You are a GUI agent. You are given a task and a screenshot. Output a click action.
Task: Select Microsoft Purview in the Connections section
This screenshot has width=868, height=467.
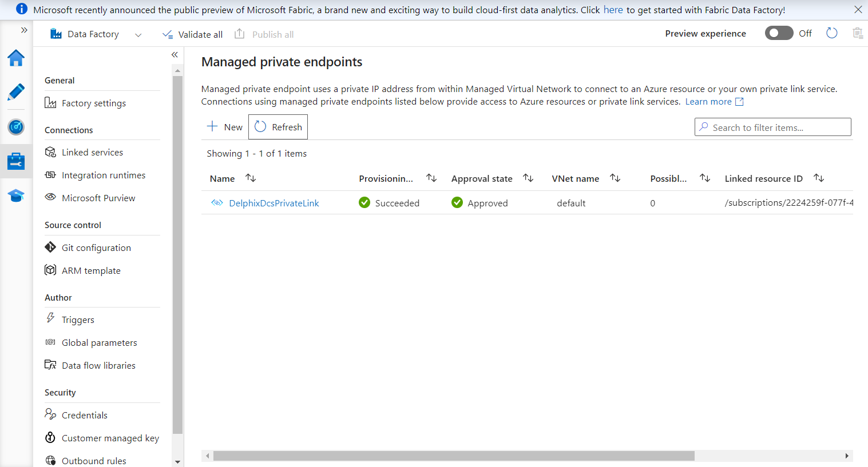click(98, 197)
